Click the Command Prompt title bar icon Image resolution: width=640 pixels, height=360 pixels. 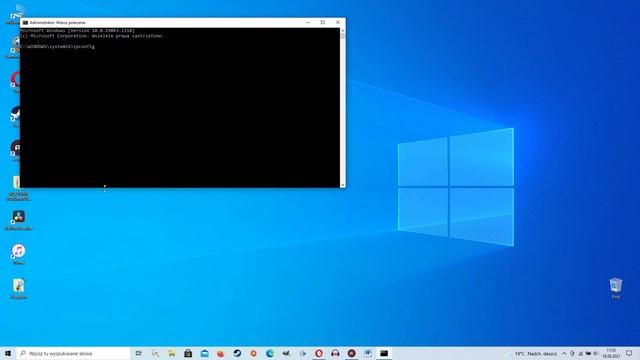[25, 22]
